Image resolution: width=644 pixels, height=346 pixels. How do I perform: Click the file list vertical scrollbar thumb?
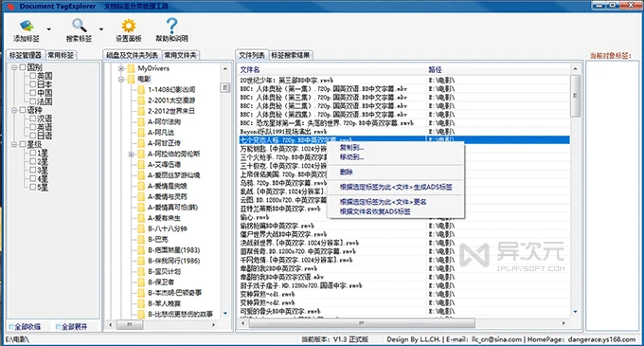click(x=575, y=96)
